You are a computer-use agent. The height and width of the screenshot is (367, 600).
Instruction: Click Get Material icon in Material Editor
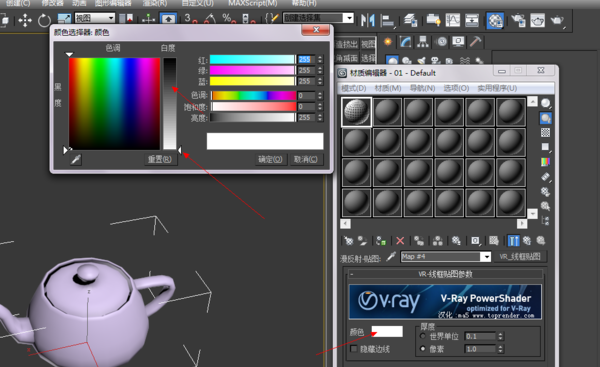tap(349, 241)
